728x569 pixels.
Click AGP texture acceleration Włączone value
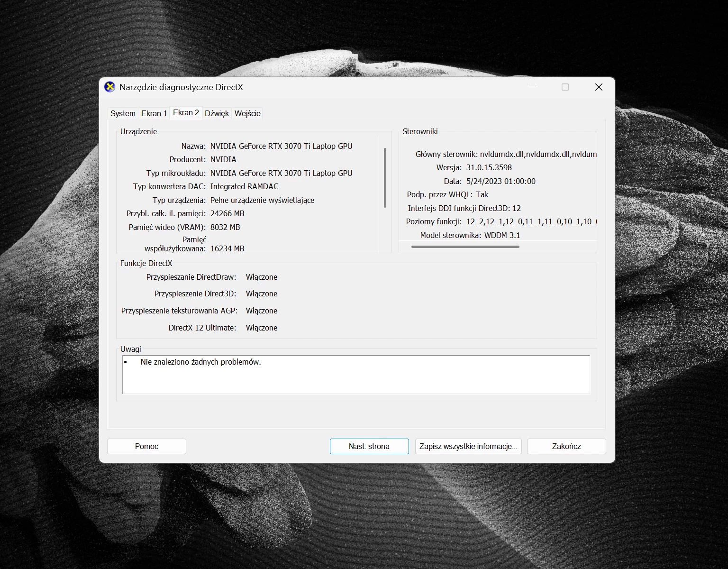[x=262, y=311]
